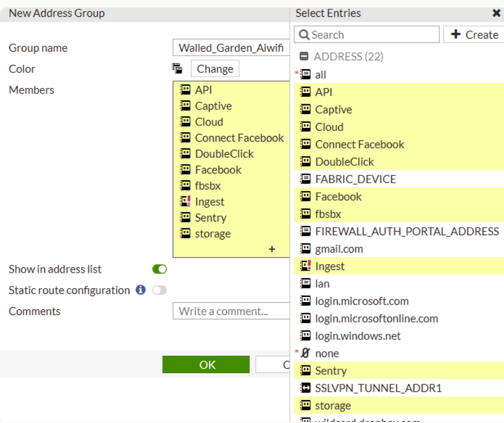Deselect fbsbx in Select Entries
Screen dimensions: 504x423
pyautogui.click(x=399, y=214)
